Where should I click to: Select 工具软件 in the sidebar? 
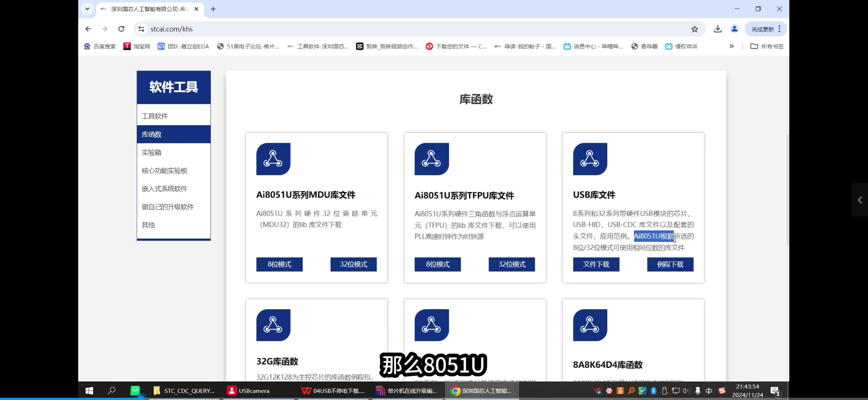coord(174,116)
